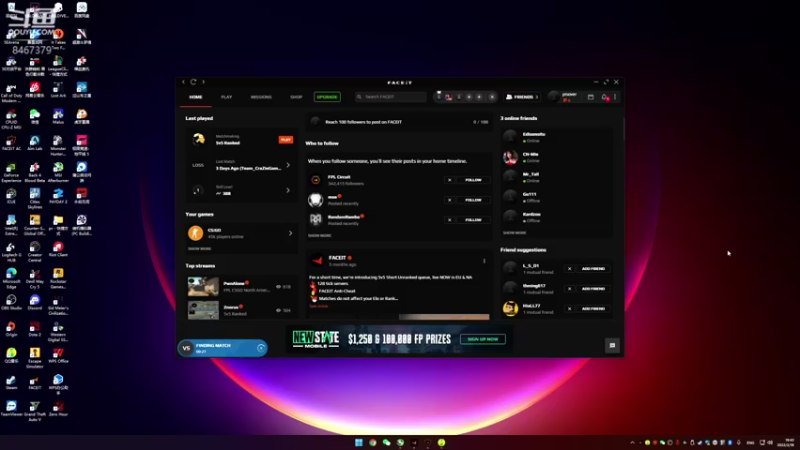Open the FRIENDS panel

tap(522, 97)
